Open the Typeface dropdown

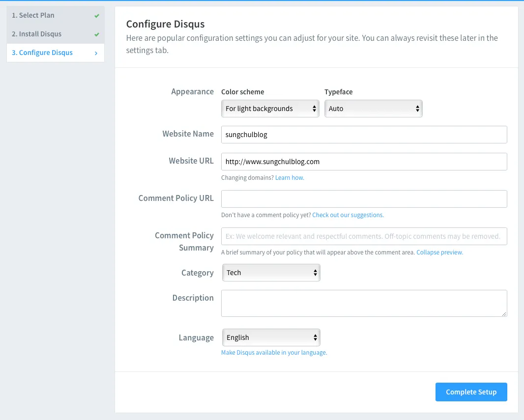coord(373,109)
